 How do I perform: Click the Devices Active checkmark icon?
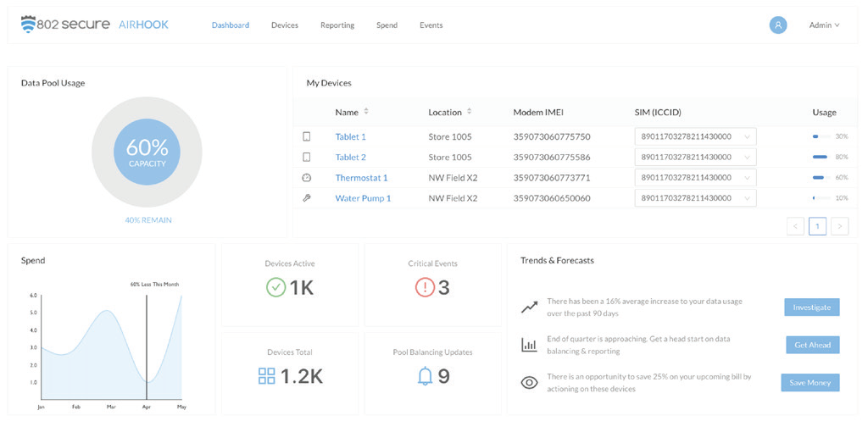(276, 288)
